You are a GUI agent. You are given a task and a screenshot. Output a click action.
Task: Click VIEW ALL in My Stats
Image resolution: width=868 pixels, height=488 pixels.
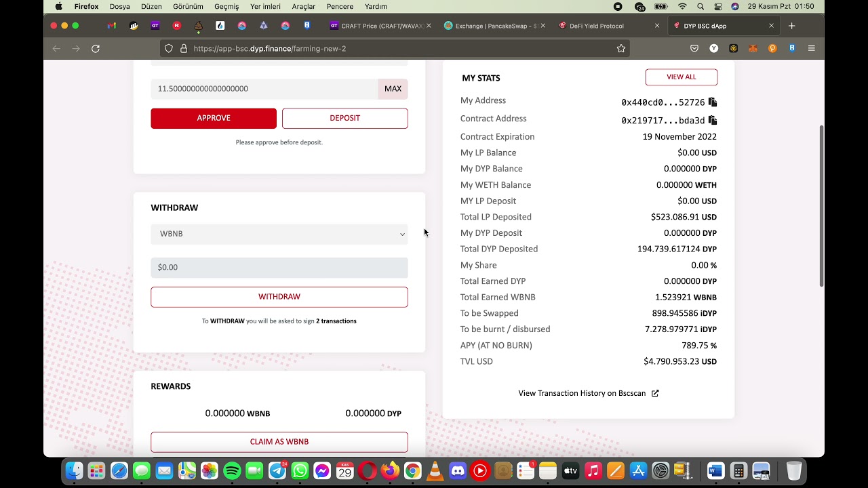pos(682,77)
